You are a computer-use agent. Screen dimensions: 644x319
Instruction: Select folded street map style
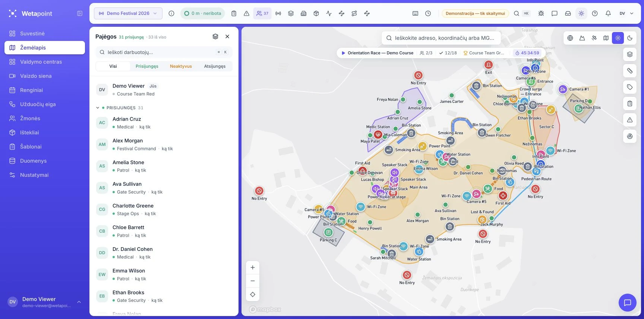click(x=606, y=38)
